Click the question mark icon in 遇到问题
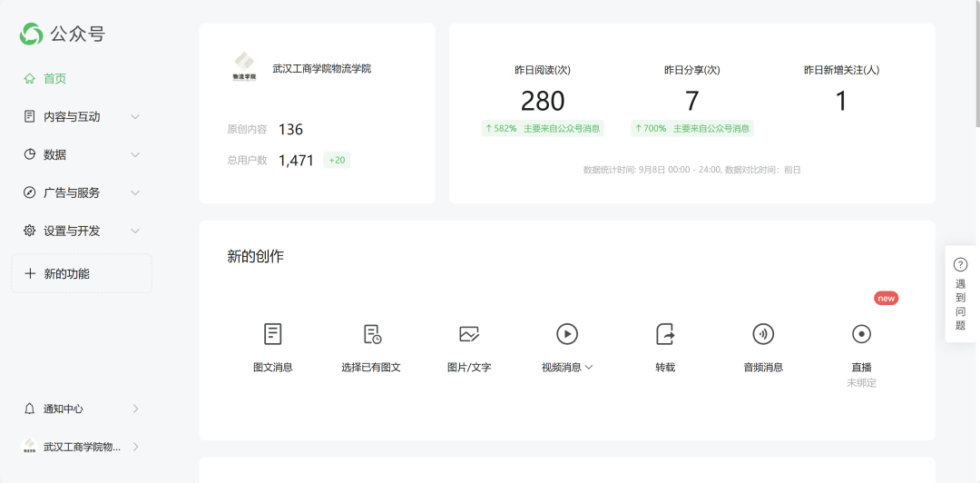Viewport: 980px width, 483px height. click(x=961, y=264)
